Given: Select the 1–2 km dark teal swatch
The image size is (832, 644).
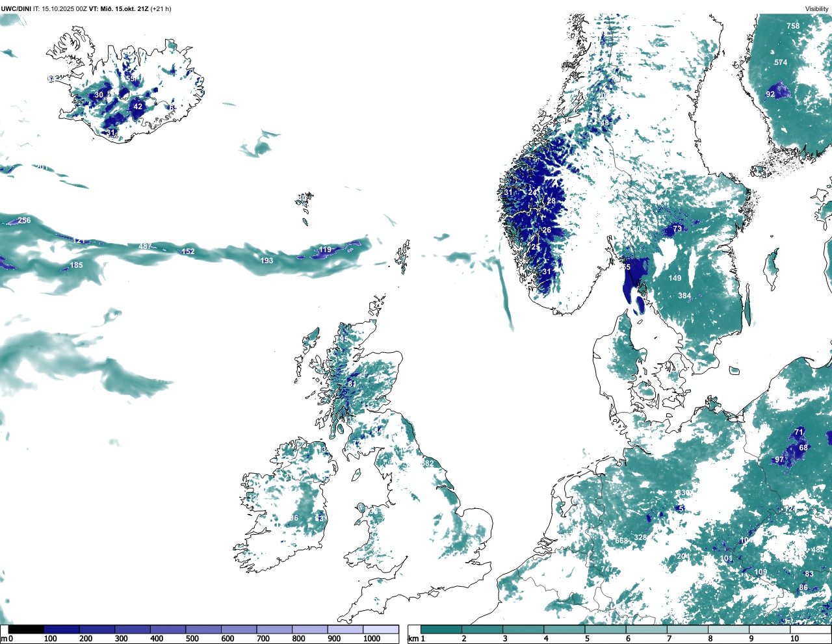Looking at the screenshot, I should [442, 629].
